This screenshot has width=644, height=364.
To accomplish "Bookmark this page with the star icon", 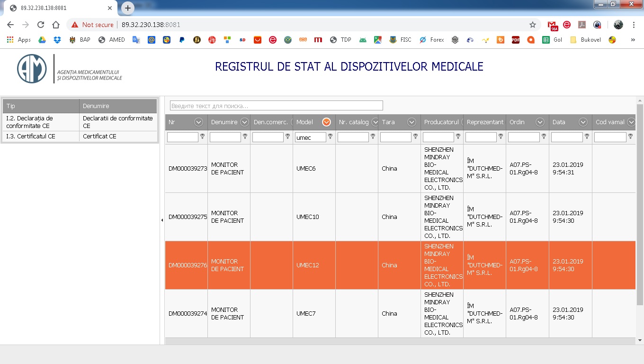I will [533, 25].
